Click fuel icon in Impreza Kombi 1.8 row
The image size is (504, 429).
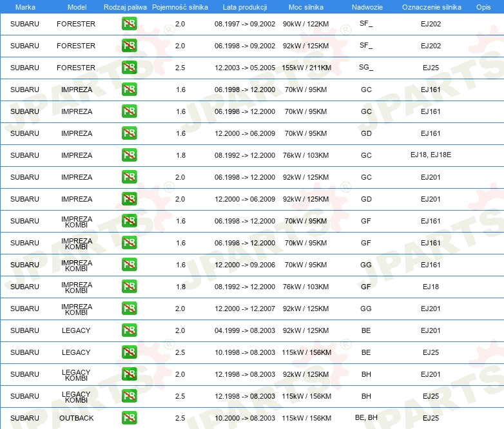pyautogui.click(x=129, y=287)
